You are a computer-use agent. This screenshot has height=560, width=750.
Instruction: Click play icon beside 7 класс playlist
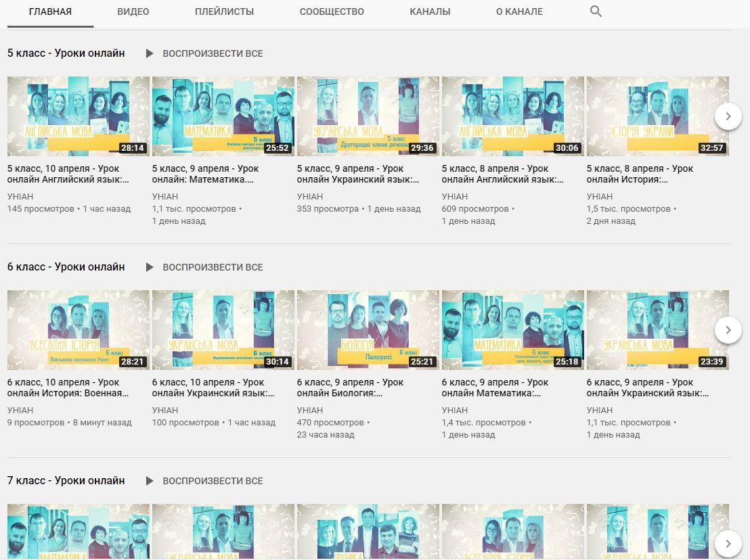coord(150,481)
